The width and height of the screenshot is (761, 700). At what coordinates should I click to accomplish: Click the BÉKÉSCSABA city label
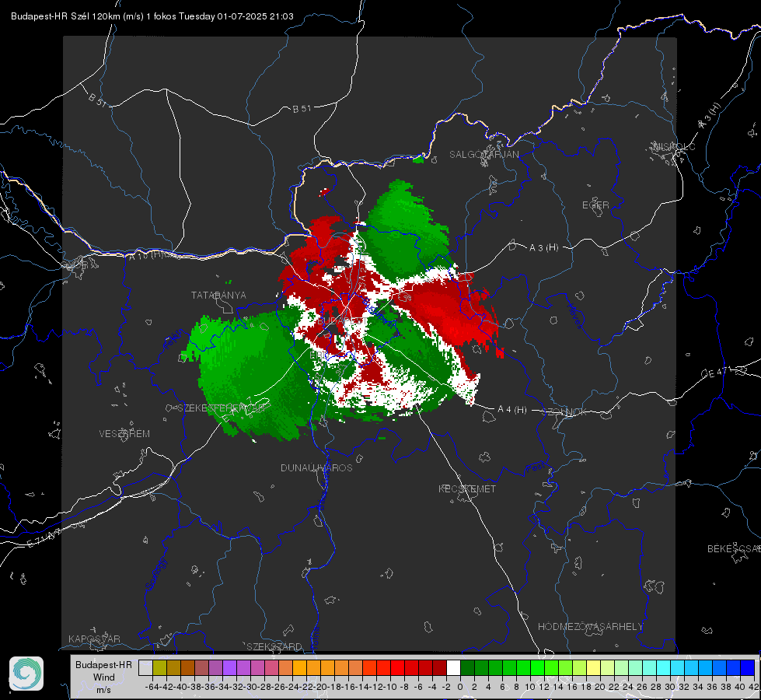(734, 548)
